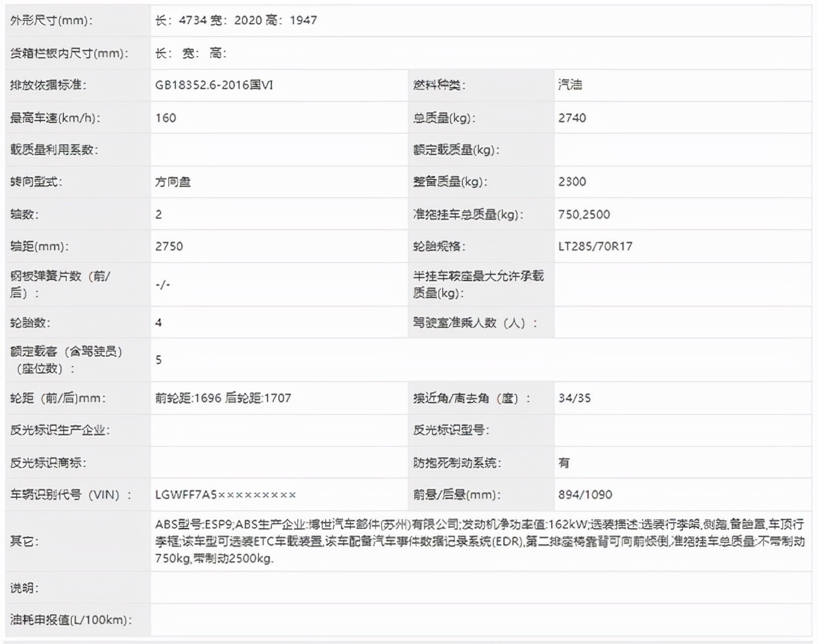
Task: Click the 载质量利用系数 label
Action: point(54,150)
